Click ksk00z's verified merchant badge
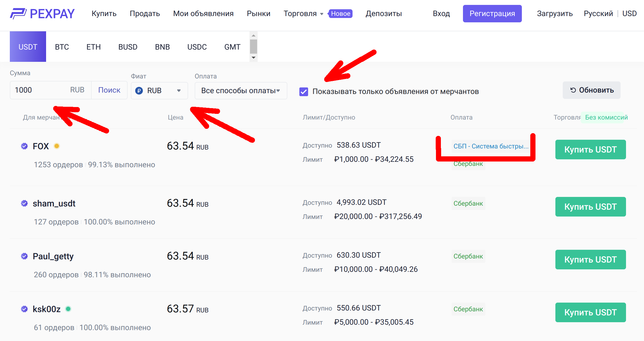Image resolution: width=644 pixels, height=341 pixels. click(x=24, y=309)
